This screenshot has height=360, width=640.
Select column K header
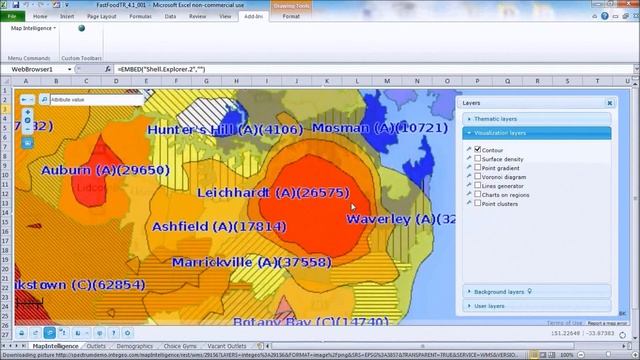point(327,81)
